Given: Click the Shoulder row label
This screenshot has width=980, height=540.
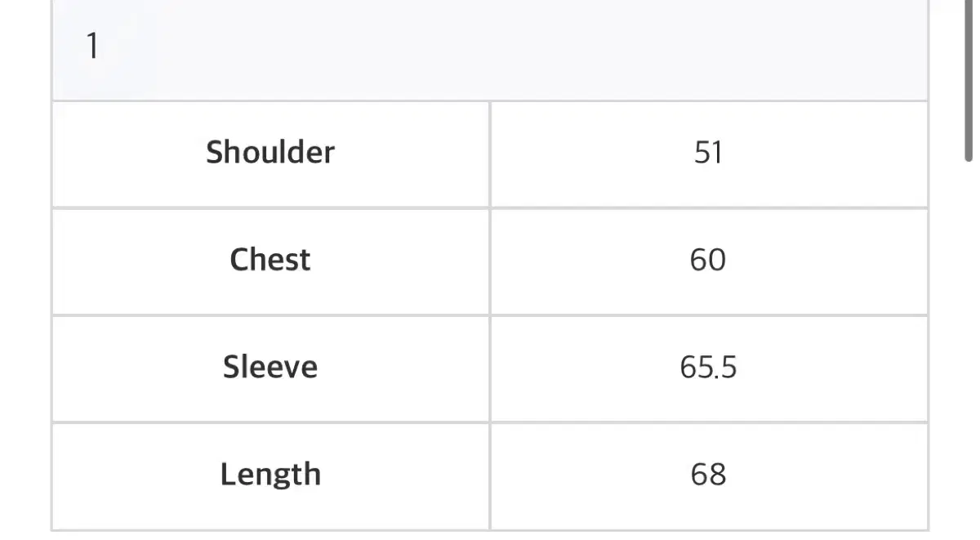Looking at the screenshot, I should click(x=270, y=153).
